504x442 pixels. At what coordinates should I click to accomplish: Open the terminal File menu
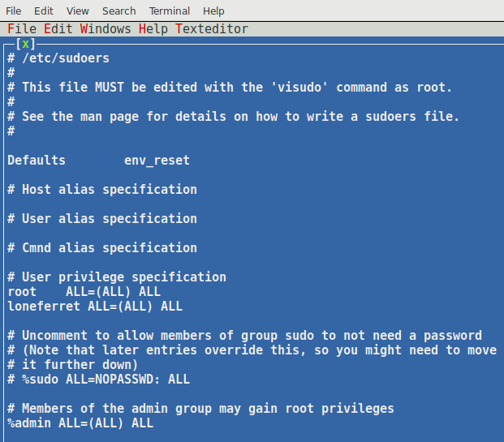tap(14, 11)
